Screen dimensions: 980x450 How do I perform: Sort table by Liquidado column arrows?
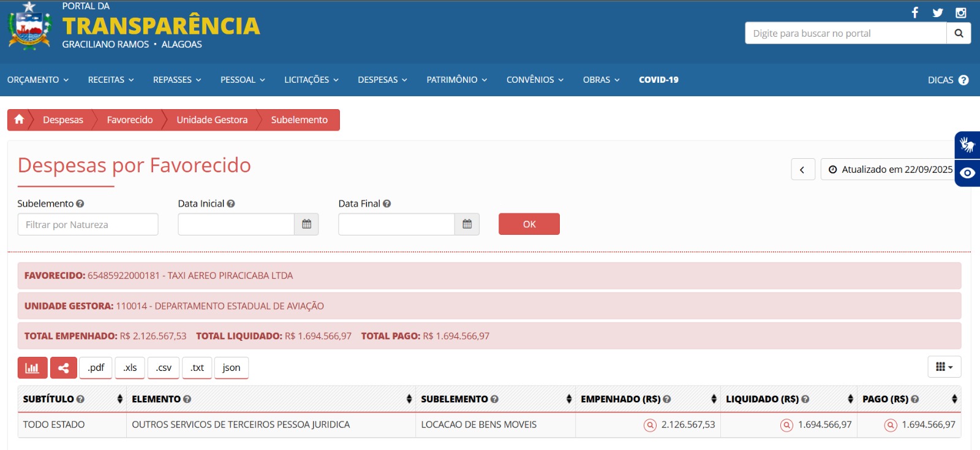click(851, 399)
